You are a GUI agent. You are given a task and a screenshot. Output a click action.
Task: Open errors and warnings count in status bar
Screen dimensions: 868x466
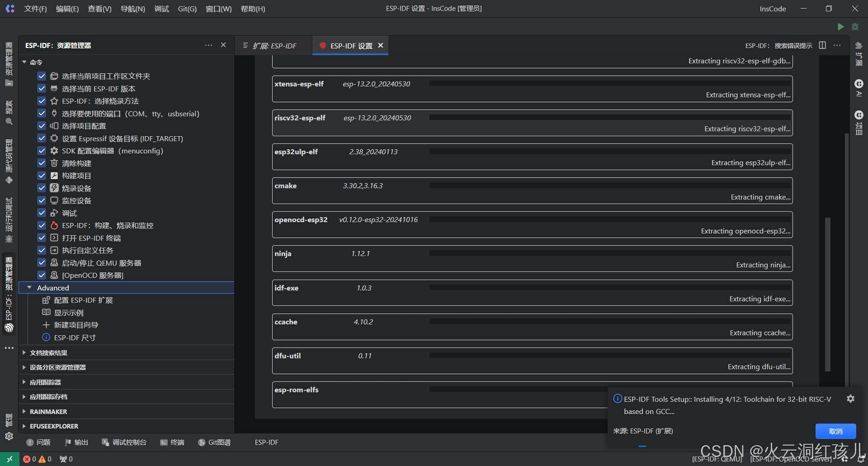(x=38, y=459)
